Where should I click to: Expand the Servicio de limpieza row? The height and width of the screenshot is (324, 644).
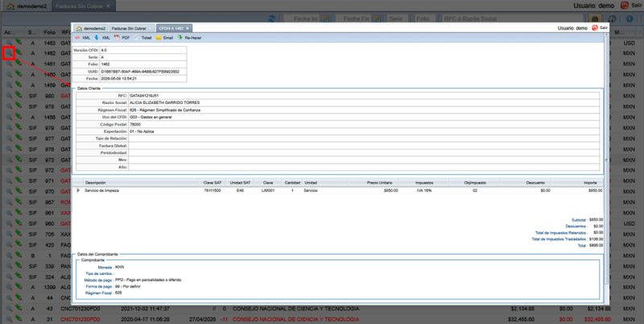pyautogui.click(x=78, y=190)
